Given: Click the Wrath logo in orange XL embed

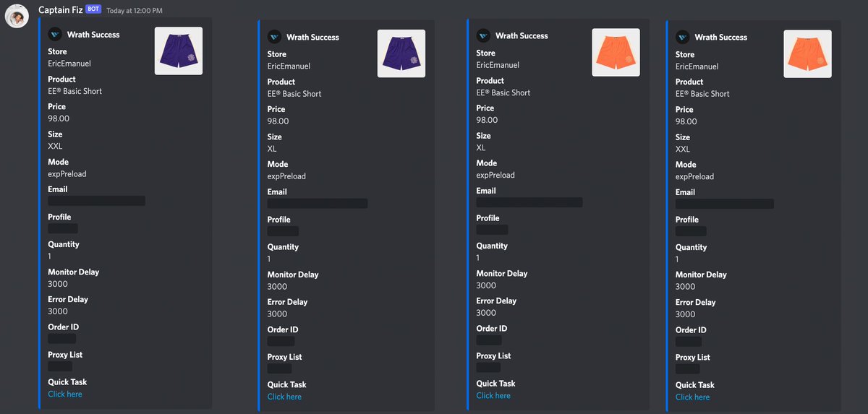Looking at the screenshot, I should 483,35.
